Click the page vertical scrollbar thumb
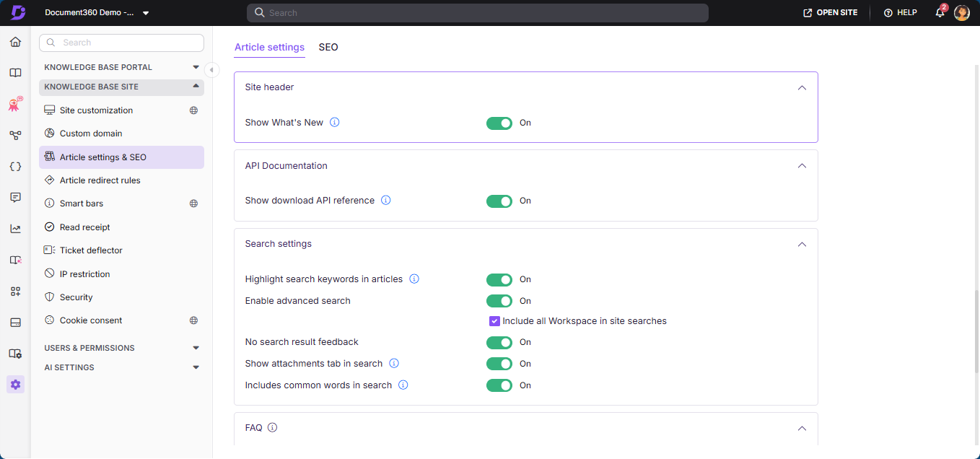Screen dimensions: 980x459 pyautogui.click(x=976, y=332)
